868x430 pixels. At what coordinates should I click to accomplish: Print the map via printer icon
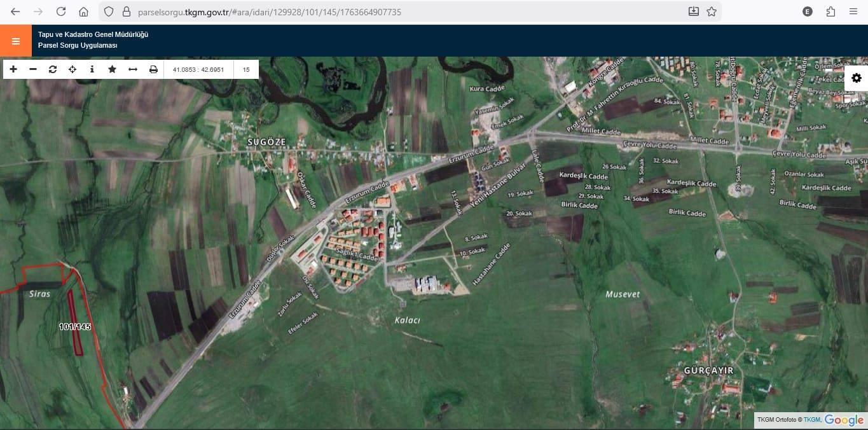(153, 69)
